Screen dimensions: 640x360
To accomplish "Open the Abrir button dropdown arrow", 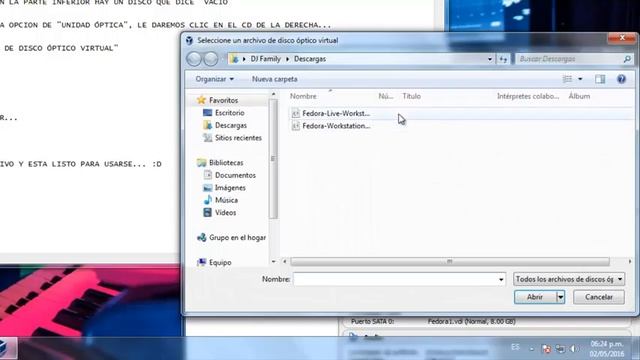I will (560, 297).
